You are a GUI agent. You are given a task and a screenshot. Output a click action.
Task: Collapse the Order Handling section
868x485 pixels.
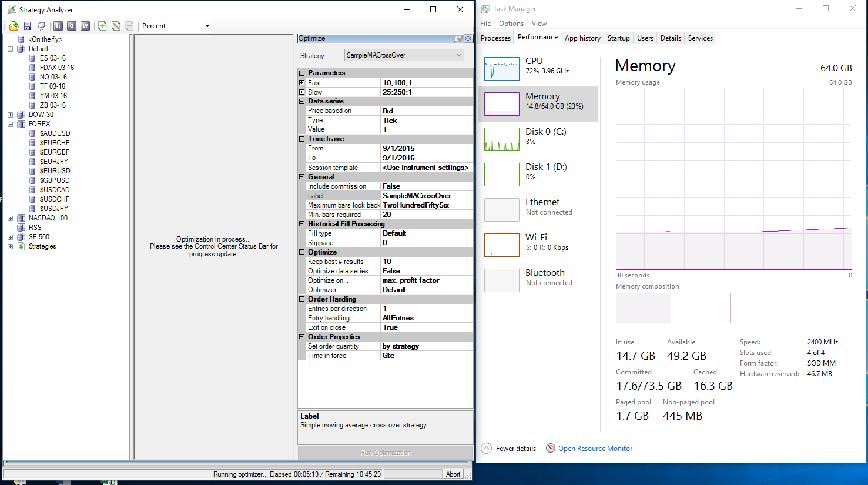pyautogui.click(x=302, y=299)
